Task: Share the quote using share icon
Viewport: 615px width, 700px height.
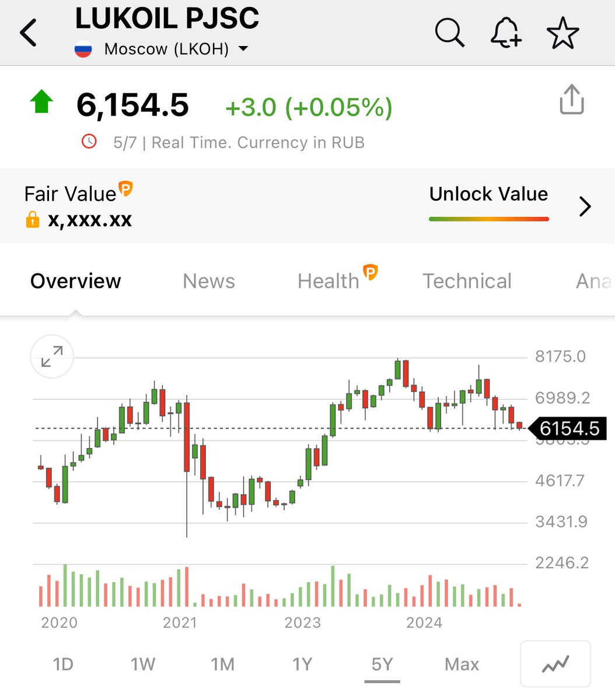Action: 572,99
